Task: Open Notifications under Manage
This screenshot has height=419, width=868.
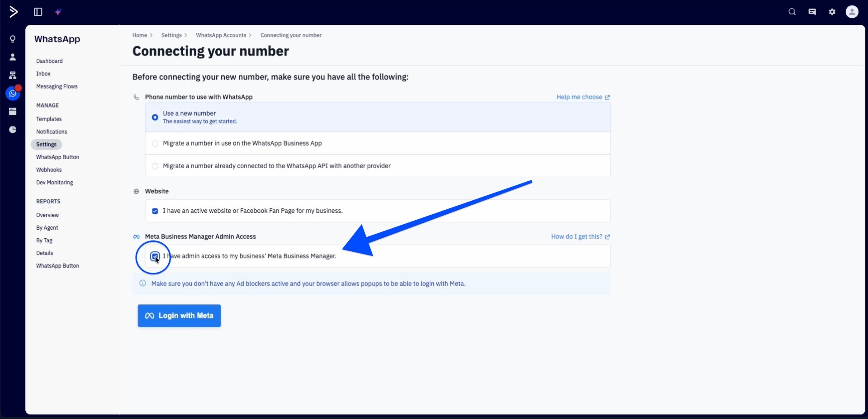Action: coord(52,132)
